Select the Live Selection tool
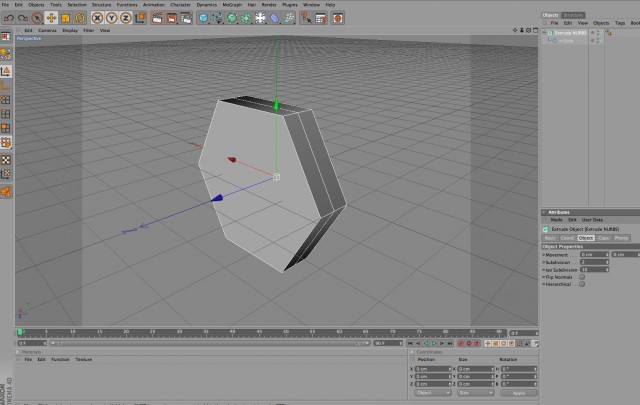Image resolution: width=640 pixels, height=405 pixels. 37,18
